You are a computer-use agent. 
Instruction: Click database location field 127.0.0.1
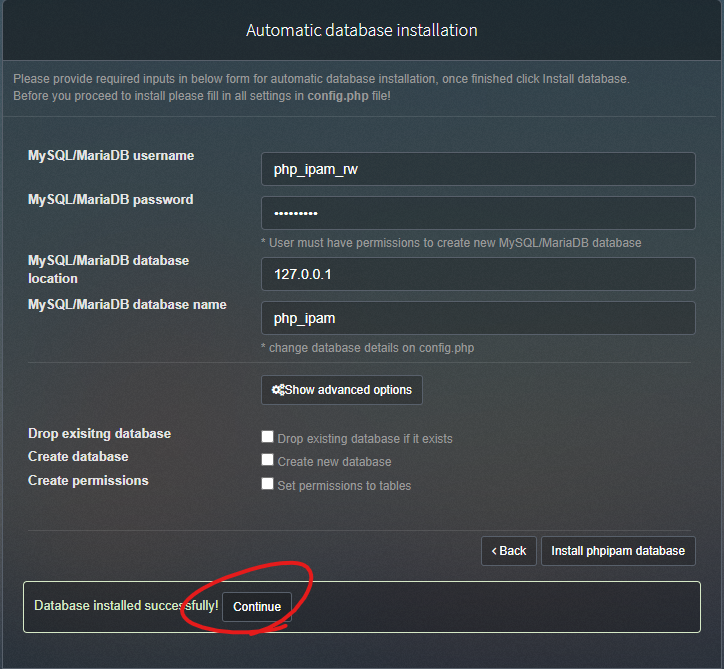478,274
